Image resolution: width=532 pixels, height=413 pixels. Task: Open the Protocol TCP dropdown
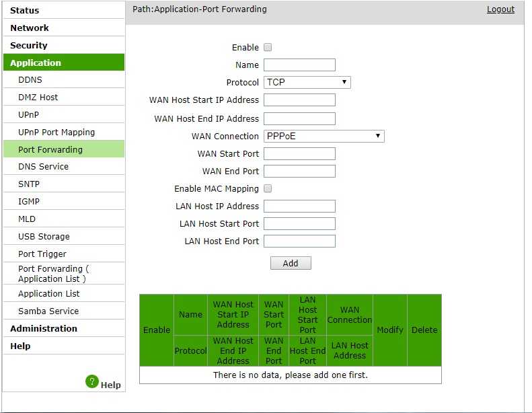click(x=307, y=82)
